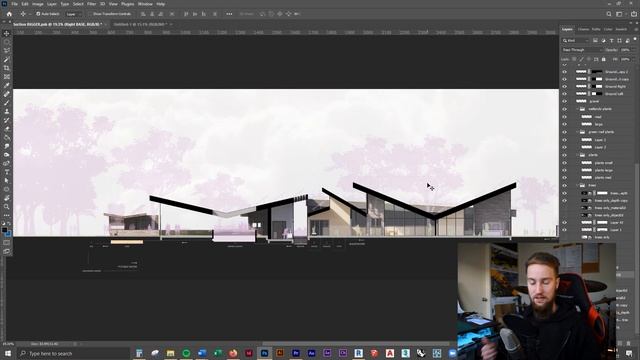The width and height of the screenshot is (640, 360).
Task: Switch to the Channels panel tab
Action: coord(583,29)
